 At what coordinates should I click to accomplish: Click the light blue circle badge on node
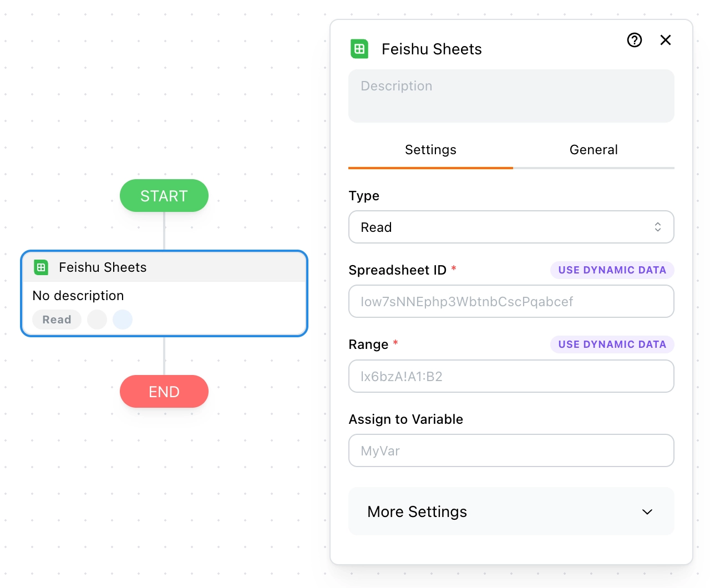pyautogui.click(x=123, y=320)
